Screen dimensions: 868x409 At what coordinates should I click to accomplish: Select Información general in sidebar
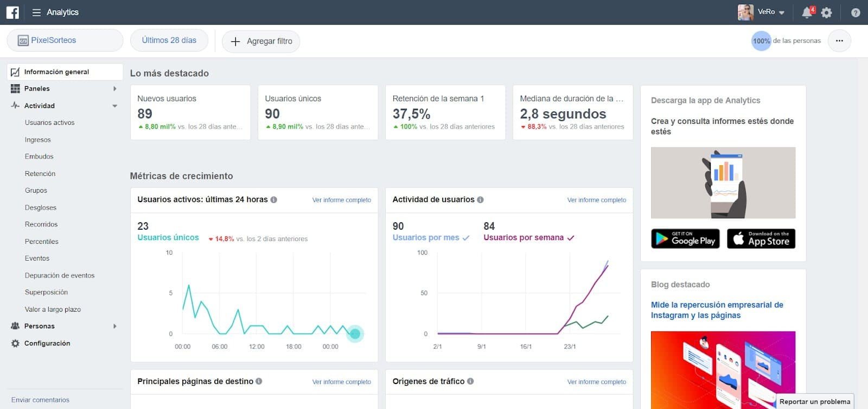(x=65, y=72)
